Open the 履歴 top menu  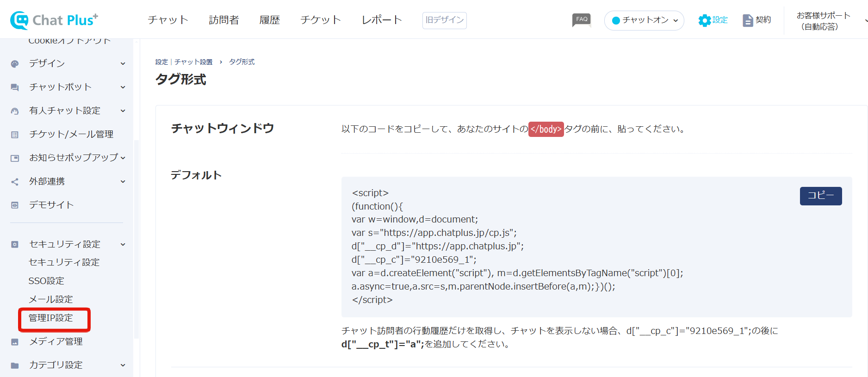(270, 20)
